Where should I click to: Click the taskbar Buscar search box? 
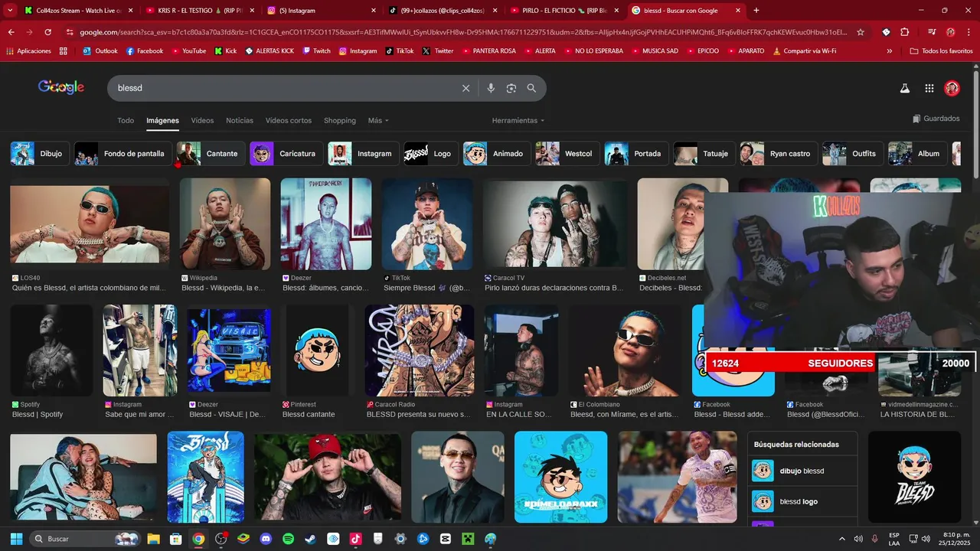(86, 539)
